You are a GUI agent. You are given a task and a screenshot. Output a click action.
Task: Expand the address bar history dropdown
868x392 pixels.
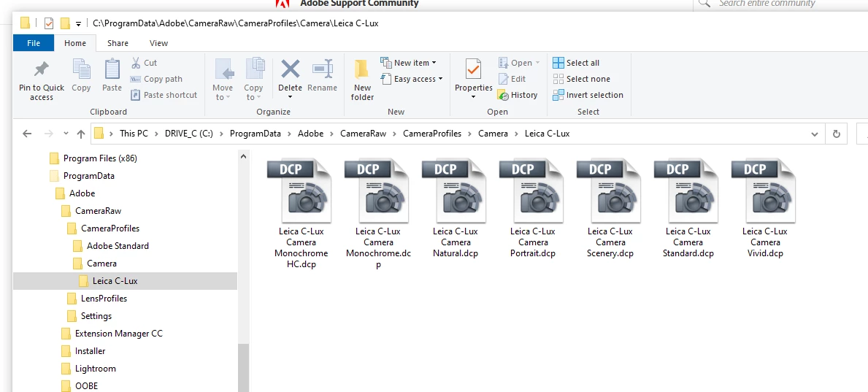click(814, 134)
